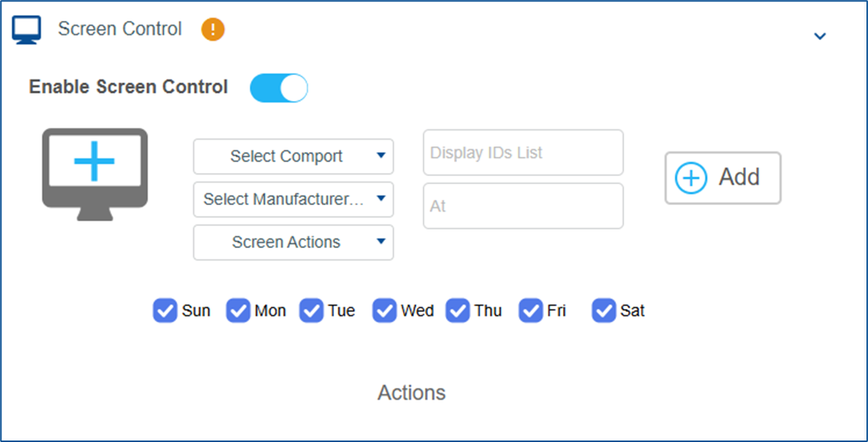
Task: Click the circled plus icon in Add
Action: coord(691,178)
